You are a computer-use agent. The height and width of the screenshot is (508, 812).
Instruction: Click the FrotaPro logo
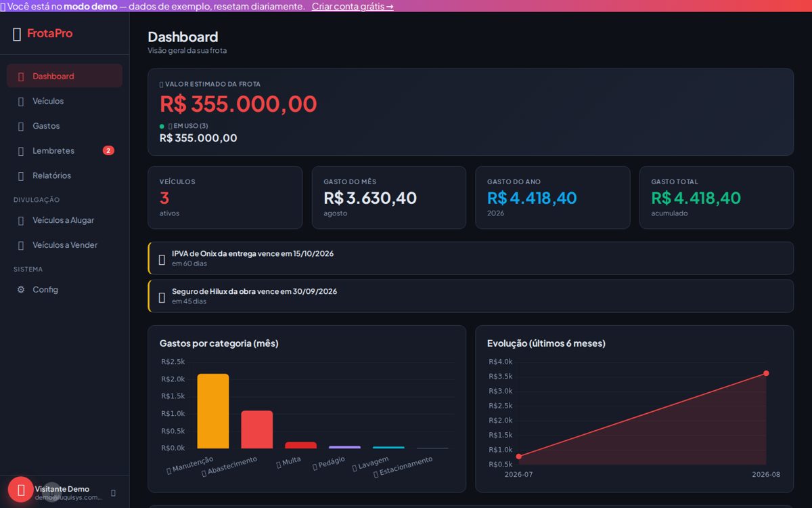pos(43,33)
